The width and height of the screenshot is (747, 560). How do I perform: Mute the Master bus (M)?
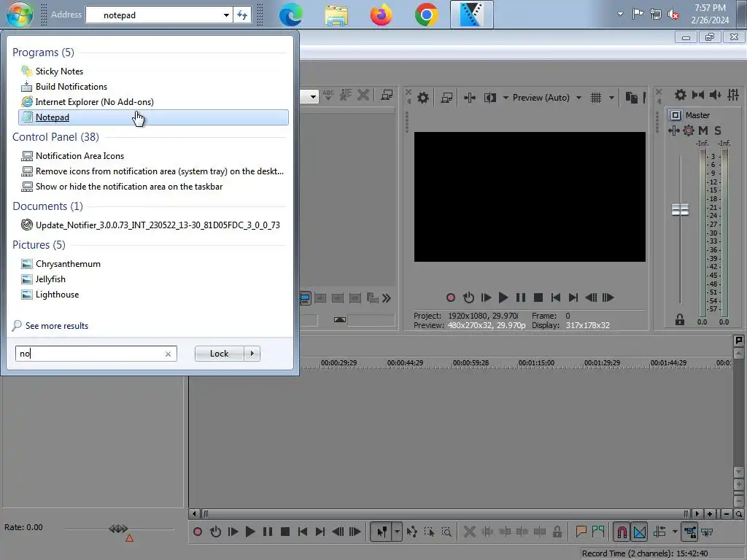tap(703, 131)
